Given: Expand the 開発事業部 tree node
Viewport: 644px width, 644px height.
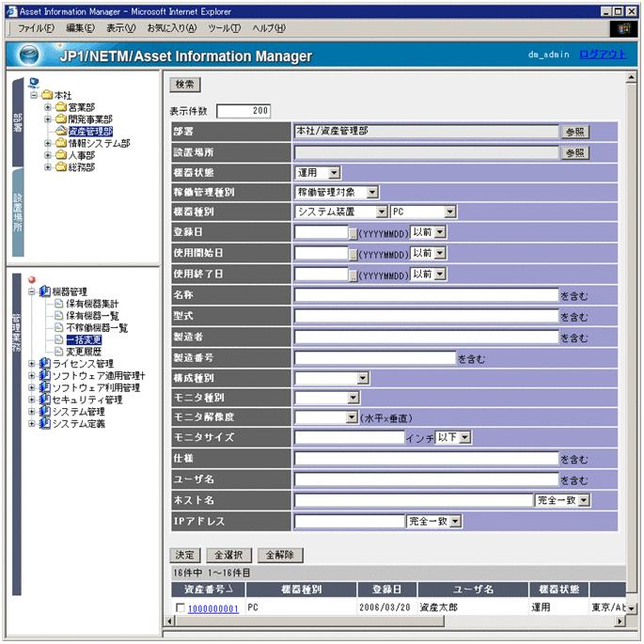Looking at the screenshot, I should (x=48, y=119).
